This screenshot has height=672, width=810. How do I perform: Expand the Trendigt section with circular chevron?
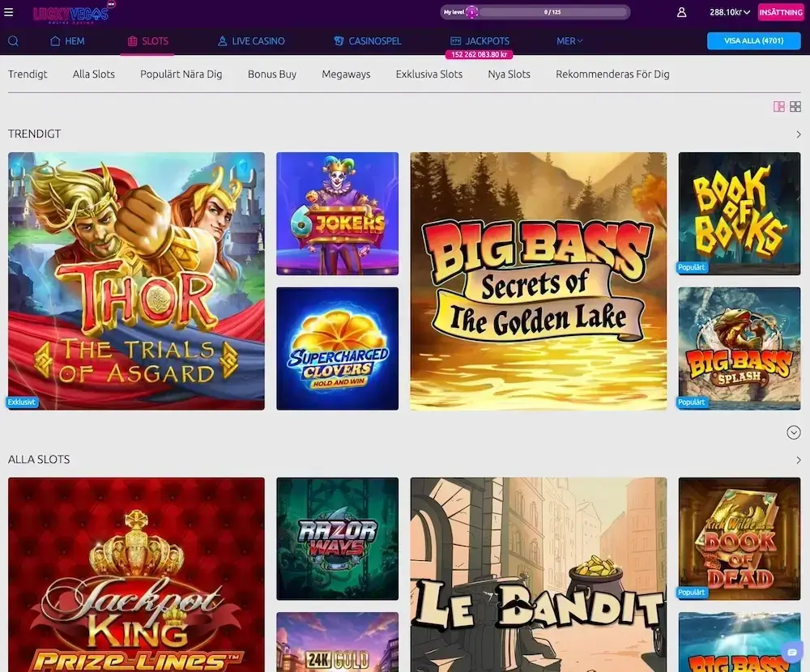pos(793,432)
